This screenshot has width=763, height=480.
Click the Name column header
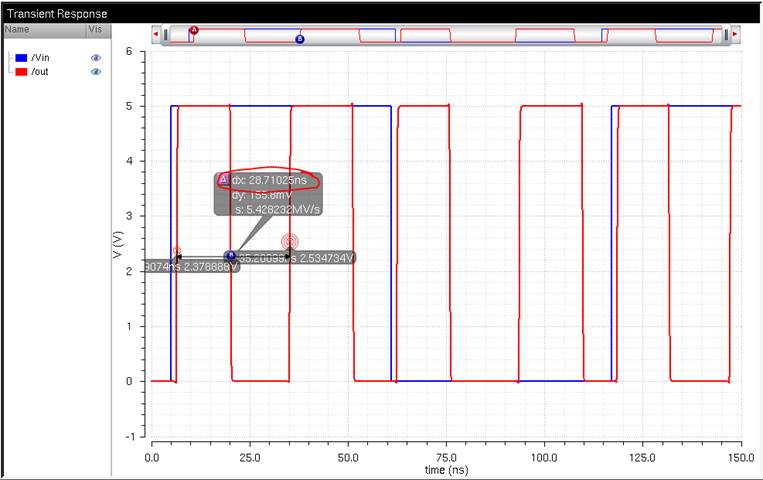click(x=18, y=30)
